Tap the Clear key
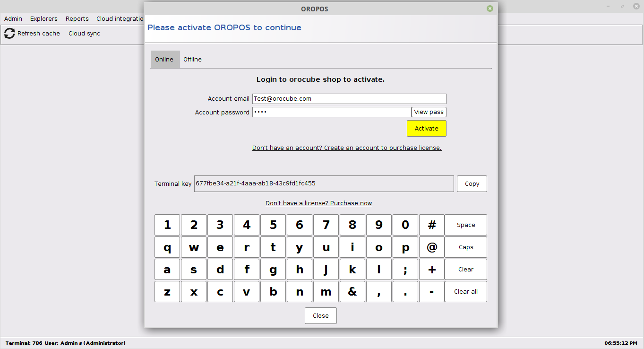 coord(466,270)
